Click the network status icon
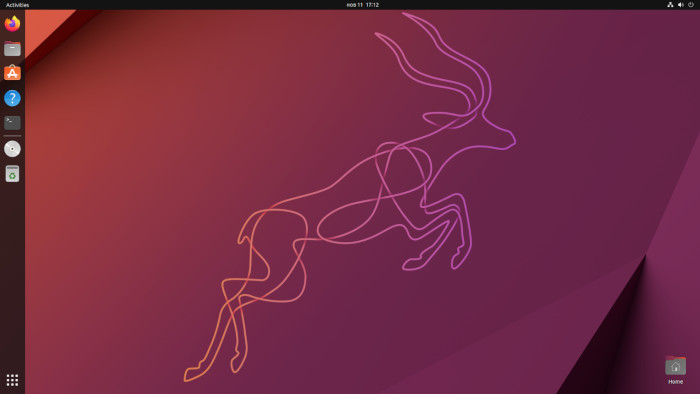 click(x=670, y=4)
